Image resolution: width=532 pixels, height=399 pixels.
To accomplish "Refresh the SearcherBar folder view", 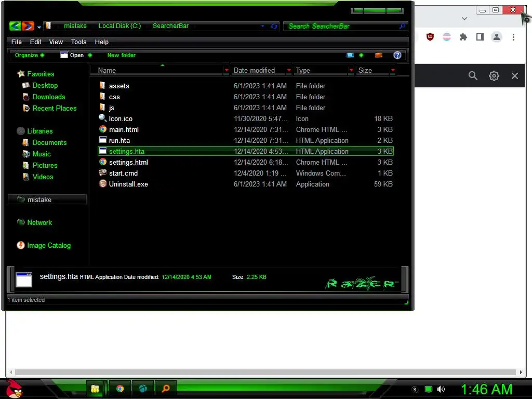I will pyautogui.click(x=274, y=26).
